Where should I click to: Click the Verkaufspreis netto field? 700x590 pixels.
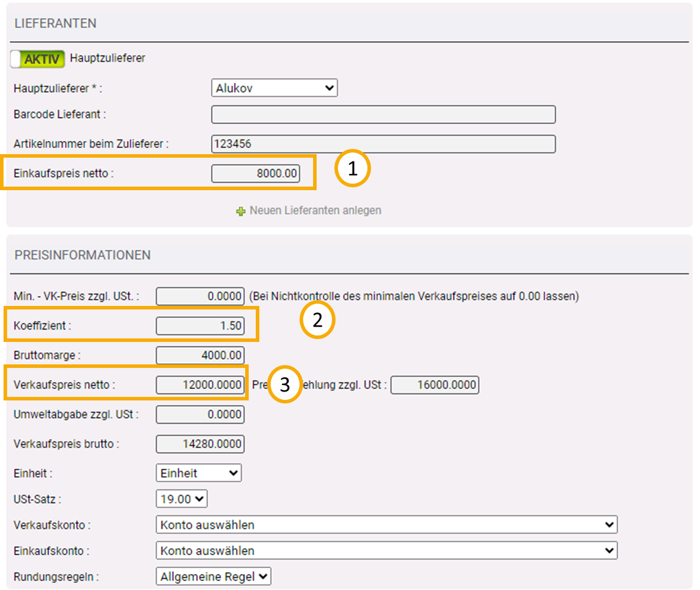200,385
